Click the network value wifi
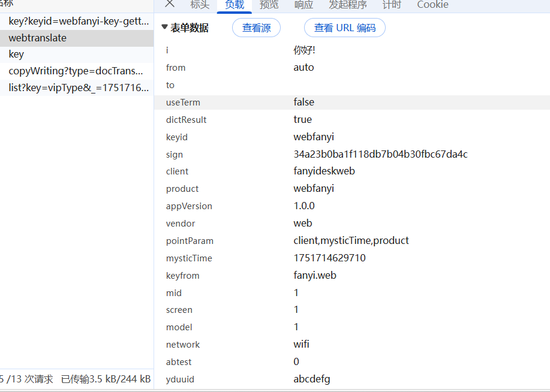Viewport: 550px width, 392px height. (301, 344)
